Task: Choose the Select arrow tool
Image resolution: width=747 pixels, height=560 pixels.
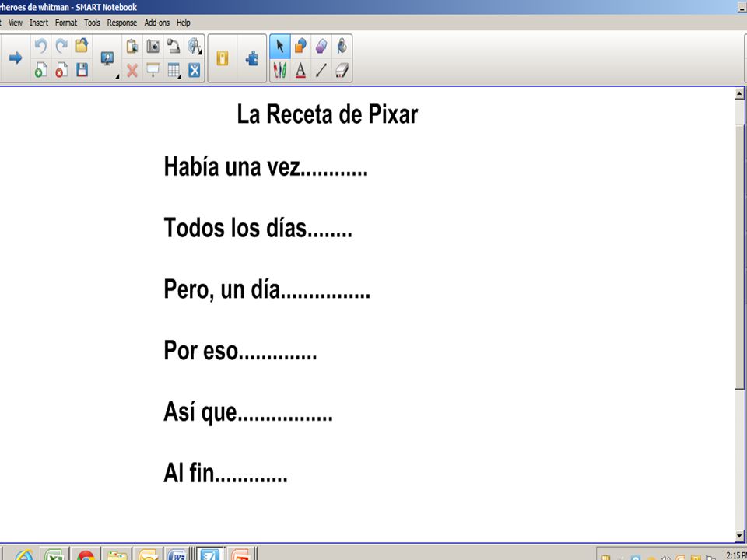Action: (280, 46)
